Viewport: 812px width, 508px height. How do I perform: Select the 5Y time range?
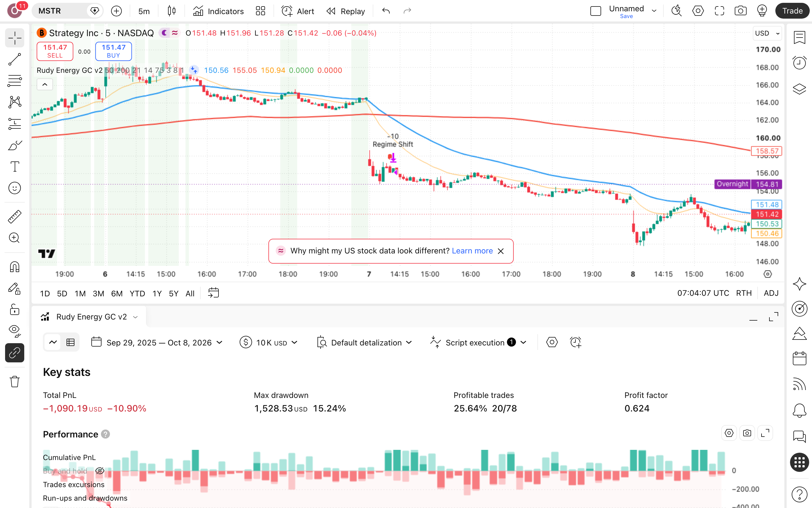tap(173, 293)
